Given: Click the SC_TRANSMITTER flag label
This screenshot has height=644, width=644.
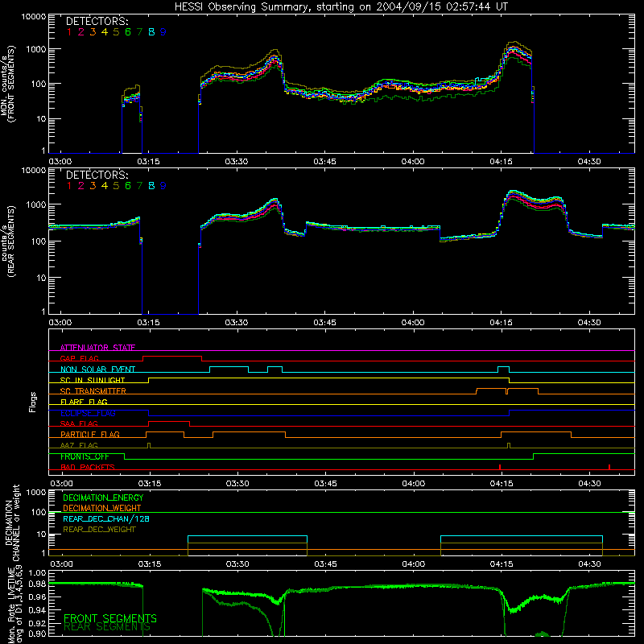Looking at the screenshot, I should click(x=93, y=391).
